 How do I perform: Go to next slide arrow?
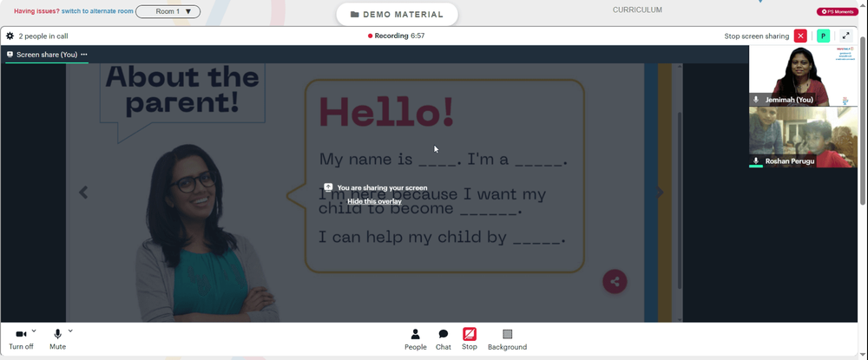[660, 193]
